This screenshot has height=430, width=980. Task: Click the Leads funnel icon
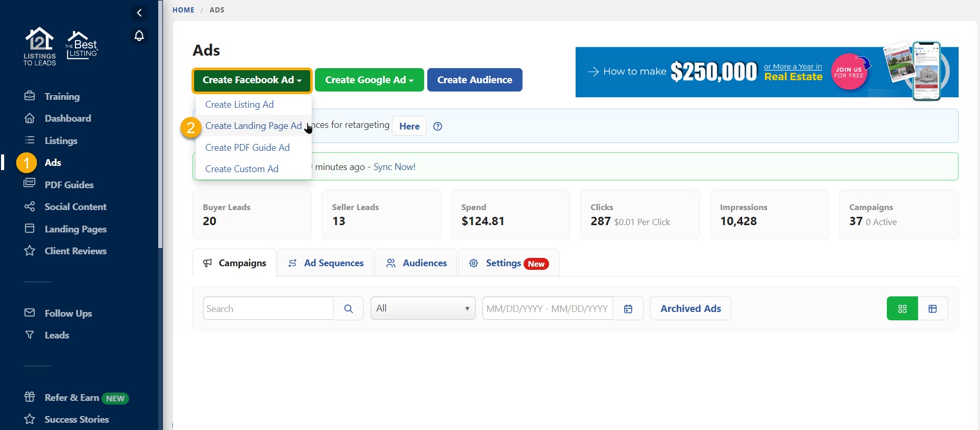pos(30,335)
